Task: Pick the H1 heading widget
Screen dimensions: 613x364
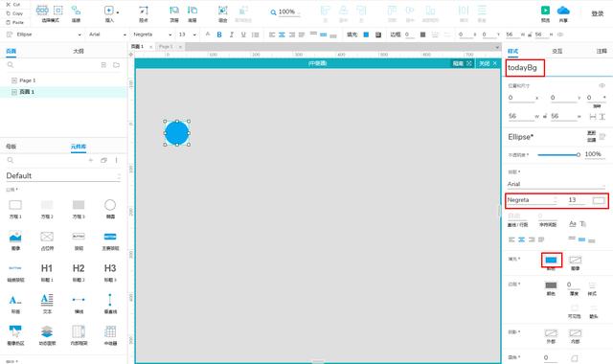Action: (47, 268)
